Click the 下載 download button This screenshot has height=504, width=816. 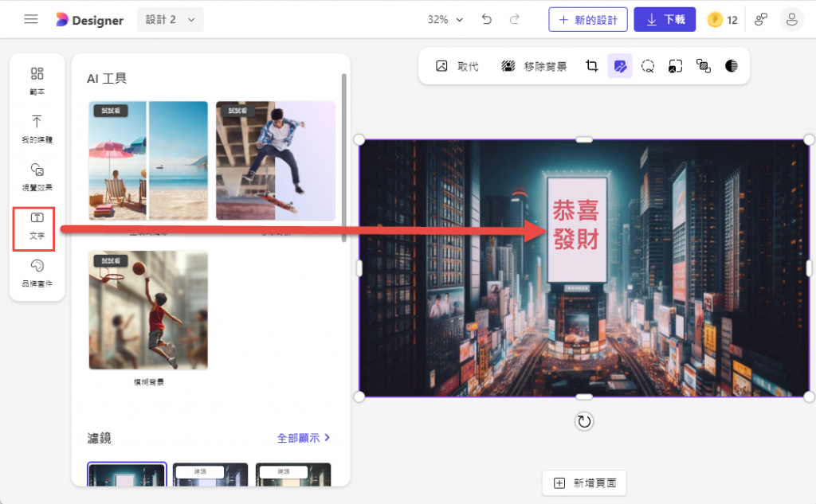tap(665, 20)
